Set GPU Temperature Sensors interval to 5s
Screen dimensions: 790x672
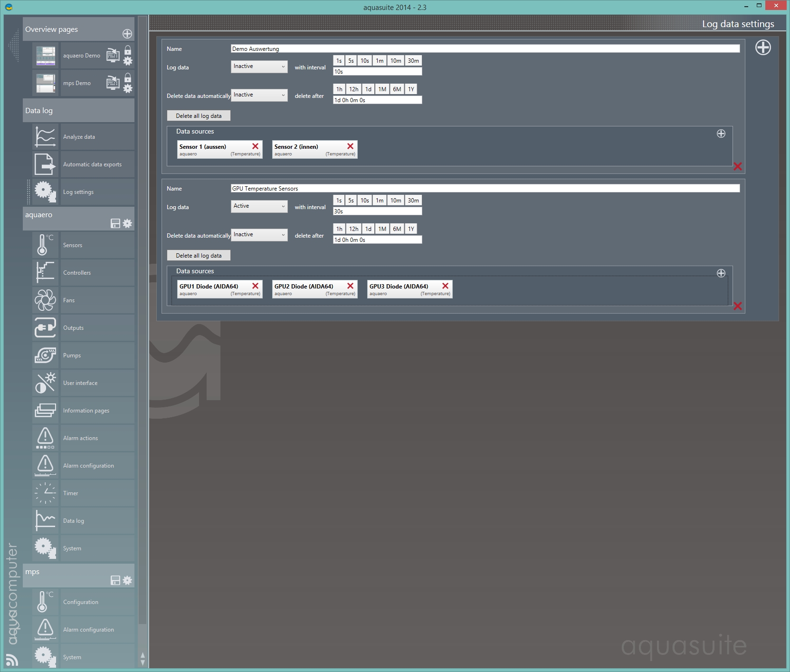click(x=351, y=201)
